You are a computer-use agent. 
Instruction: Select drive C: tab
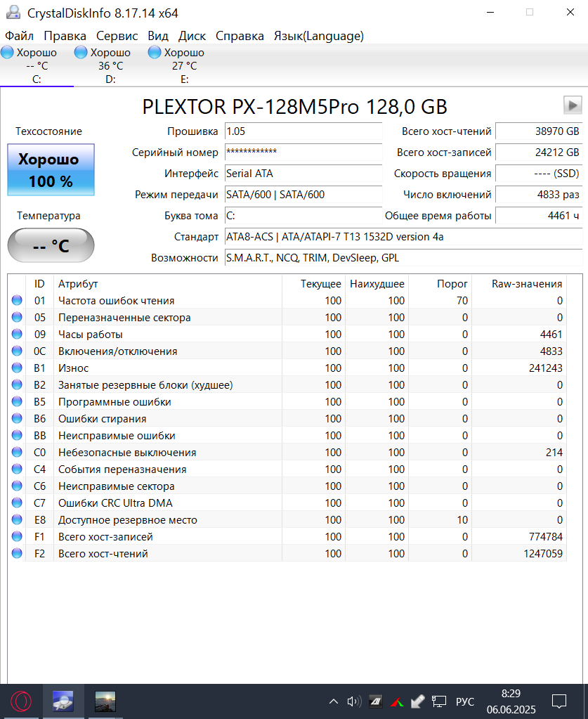(37, 65)
